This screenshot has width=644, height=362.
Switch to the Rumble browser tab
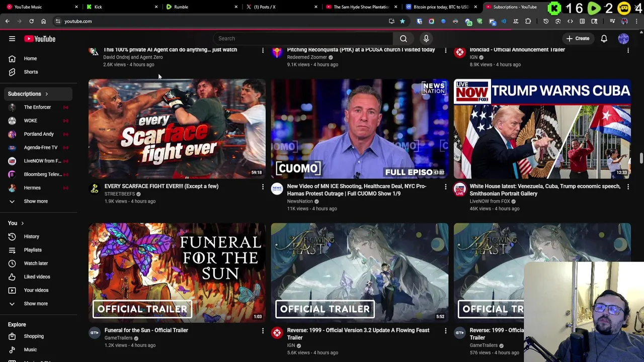(201, 7)
